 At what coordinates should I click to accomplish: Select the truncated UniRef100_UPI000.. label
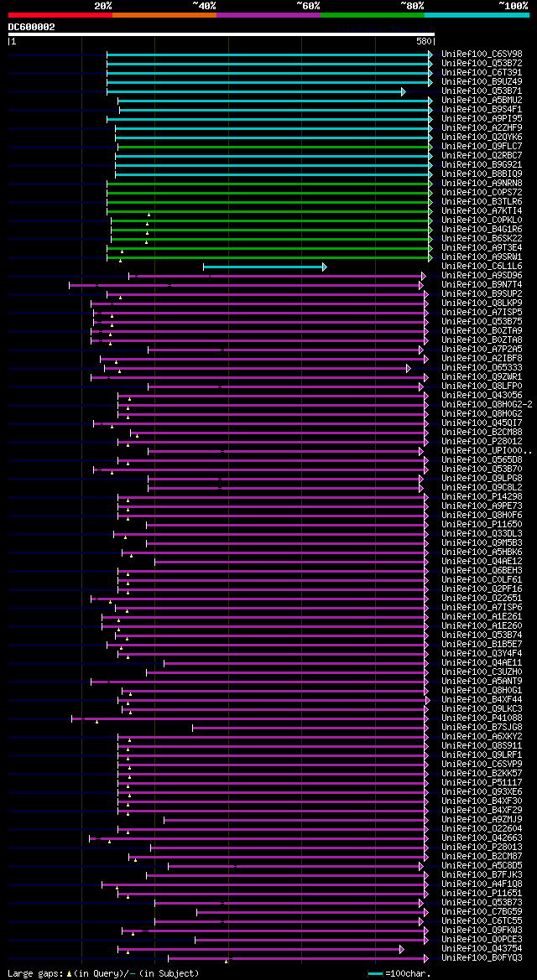coord(487,451)
